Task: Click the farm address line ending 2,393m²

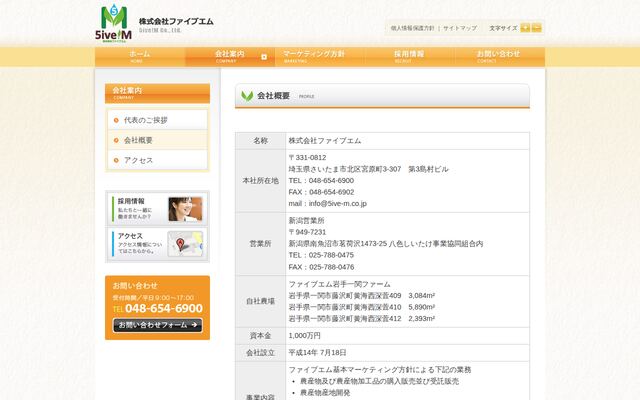Action: pyautogui.click(x=362, y=318)
